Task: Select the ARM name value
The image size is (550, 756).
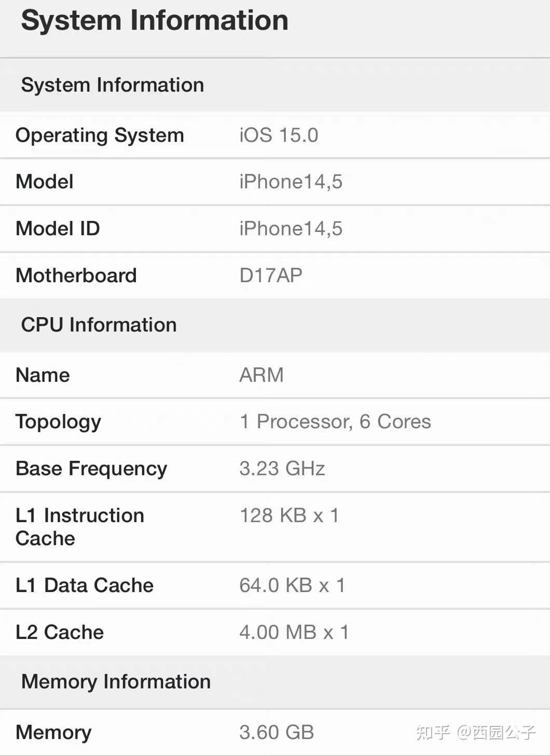Action: point(262,375)
